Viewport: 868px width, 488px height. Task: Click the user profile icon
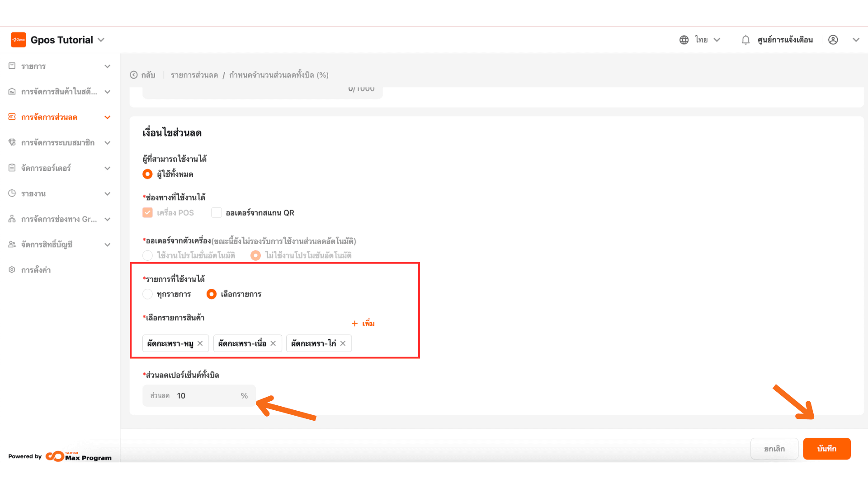[x=833, y=40]
